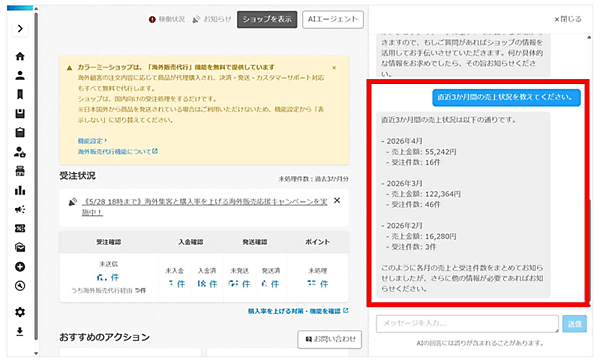Click the 受注状況 section heading
This screenshot has width=600, height=363.
(77, 176)
